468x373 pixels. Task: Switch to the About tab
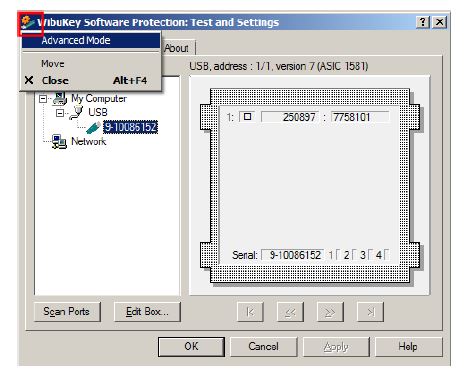tap(177, 48)
